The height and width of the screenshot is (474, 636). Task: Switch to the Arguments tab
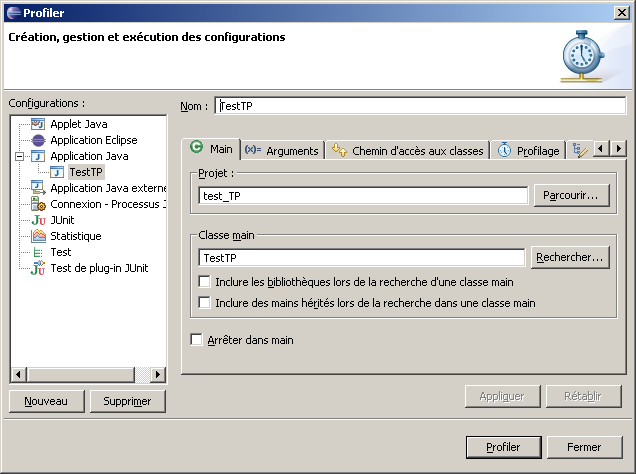(x=281, y=150)
